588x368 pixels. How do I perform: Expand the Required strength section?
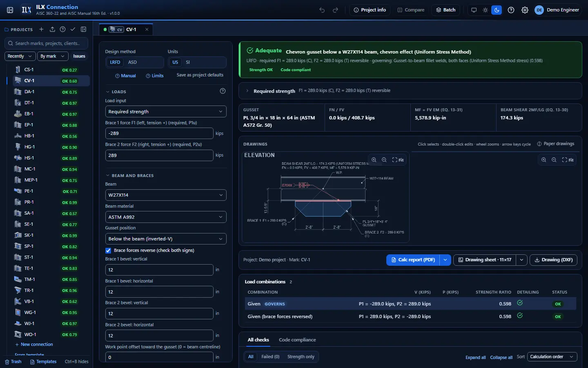pos(410,91)
